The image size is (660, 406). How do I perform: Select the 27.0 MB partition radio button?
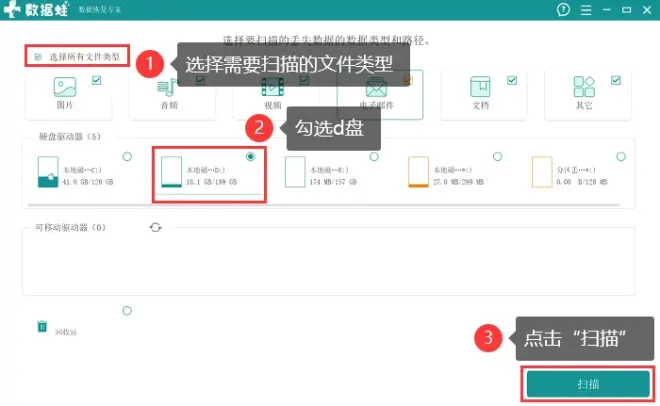click(x=498, y=157)
